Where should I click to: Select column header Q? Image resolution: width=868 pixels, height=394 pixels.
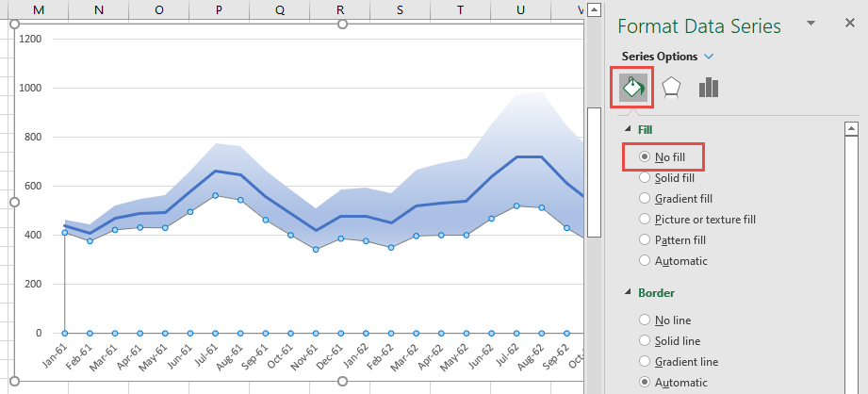tap(280, 10)
